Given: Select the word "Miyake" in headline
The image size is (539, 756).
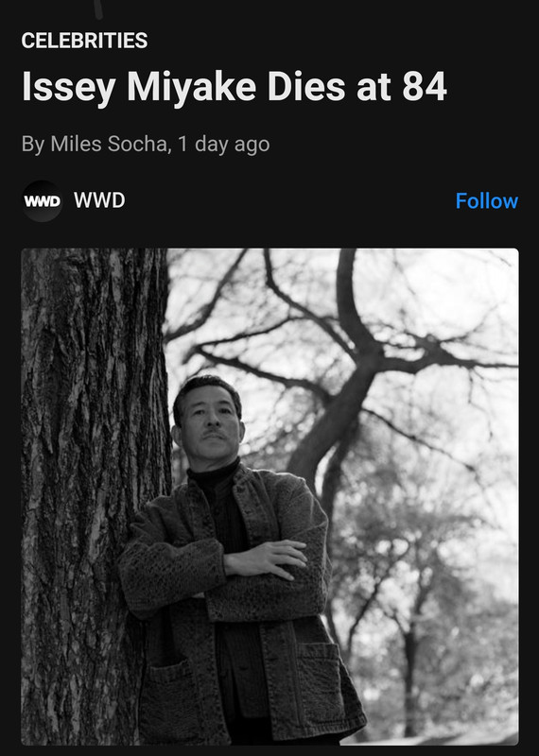Looking at the screenshot, I should (191, 88).
